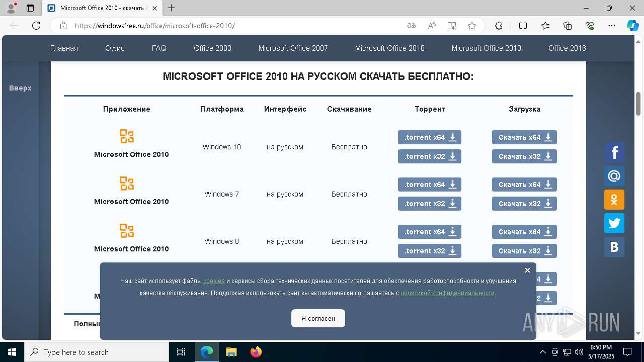Screen dimensions: 644x362
Task: Click Скачать x32 for Windows 7
Action: (x=524, y=204)
